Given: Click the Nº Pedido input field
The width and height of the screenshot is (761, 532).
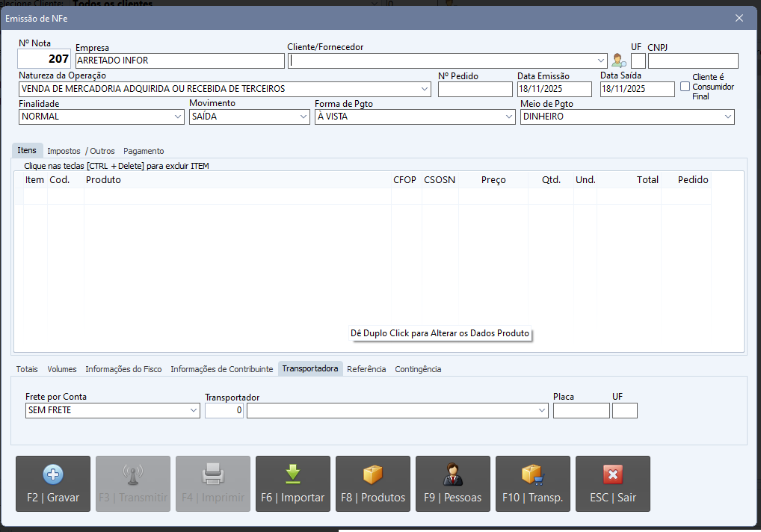Looking at the screenshot, I should point(475,90).
